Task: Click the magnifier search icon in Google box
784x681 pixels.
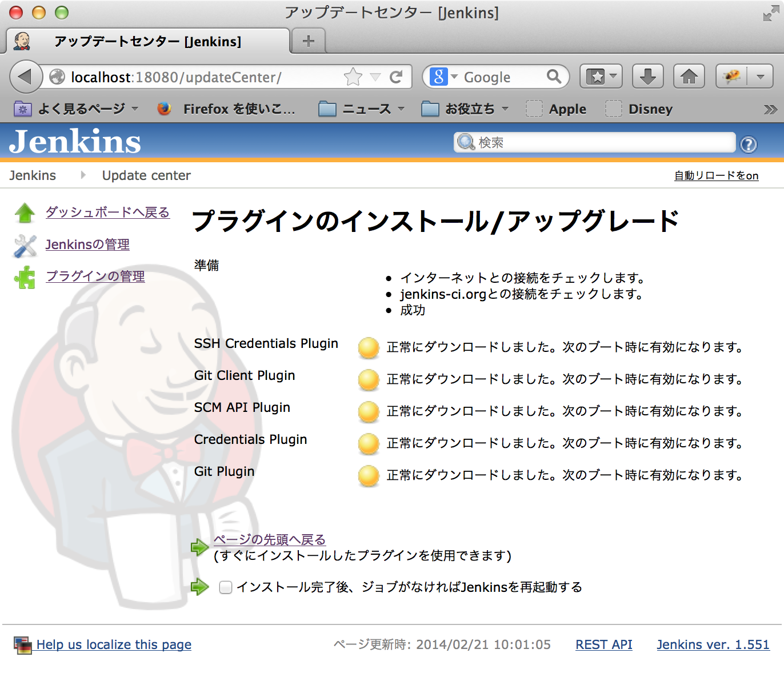Action: click(x=554, y=77)
